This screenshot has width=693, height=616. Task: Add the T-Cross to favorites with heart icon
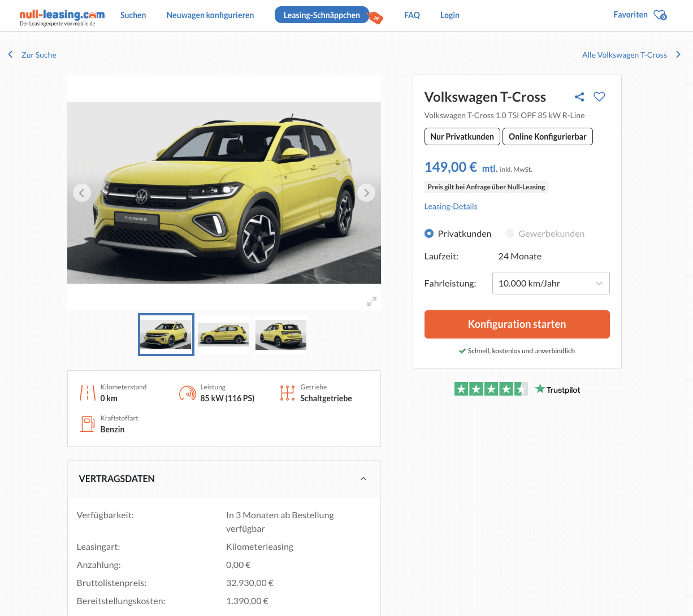coord(599,97)
